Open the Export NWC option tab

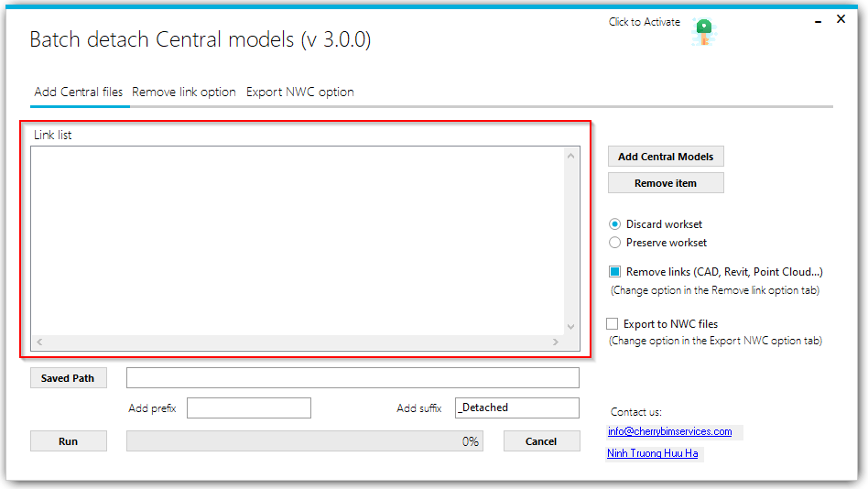(x=300, y=92)
